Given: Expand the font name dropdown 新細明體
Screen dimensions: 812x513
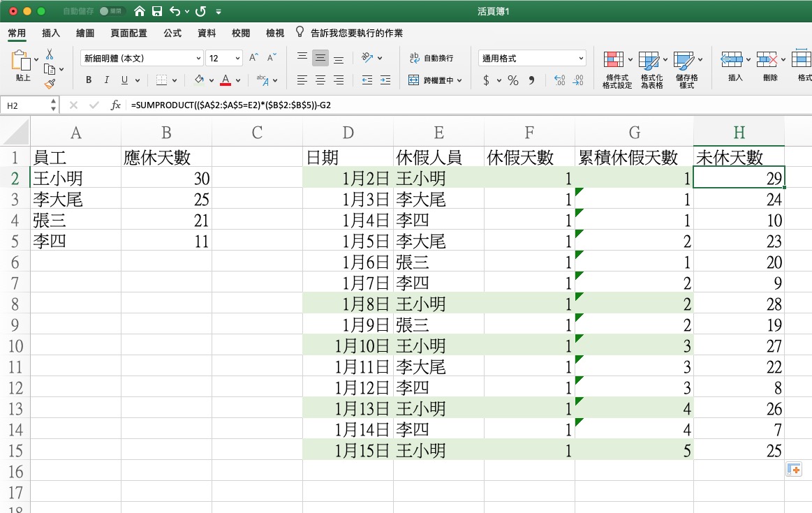Looking at the screenshot, I should point(198,59).
